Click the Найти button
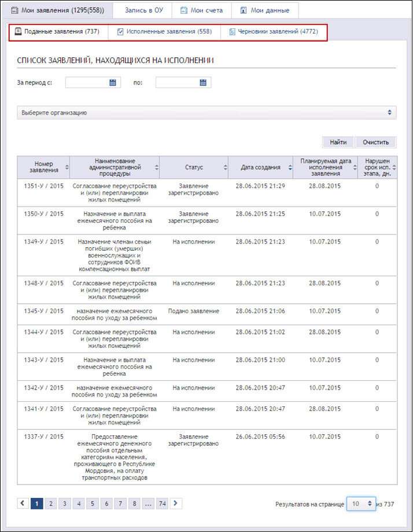Viewport: 413px width, 532px height. tap(338, 142)
